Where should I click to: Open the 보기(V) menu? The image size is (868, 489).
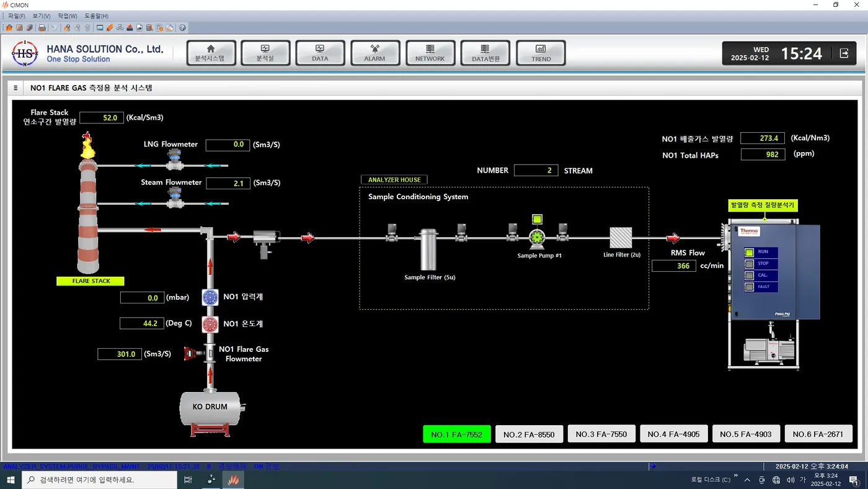click(42, 16)
